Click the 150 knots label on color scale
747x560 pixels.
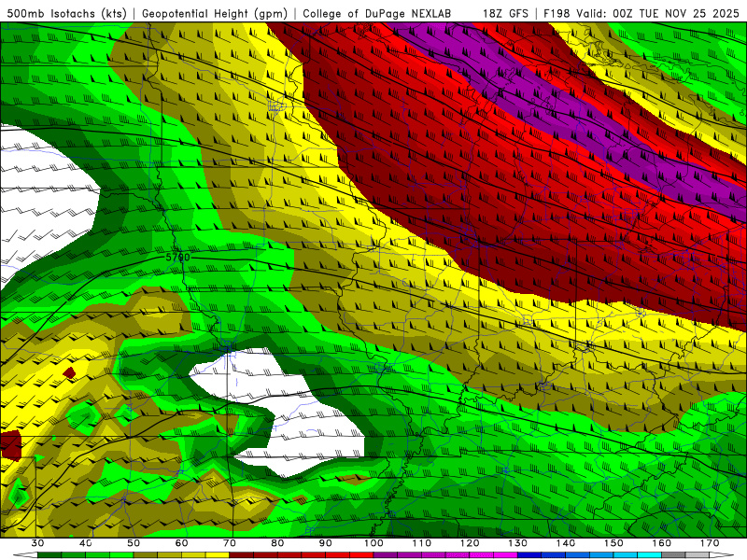613,543
